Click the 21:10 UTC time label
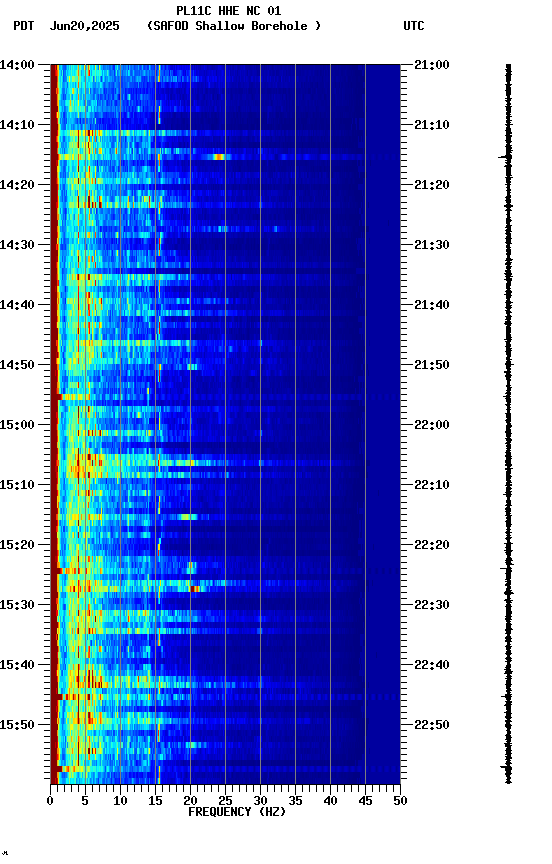Screen dimensions: 552x864 (432, 125)
